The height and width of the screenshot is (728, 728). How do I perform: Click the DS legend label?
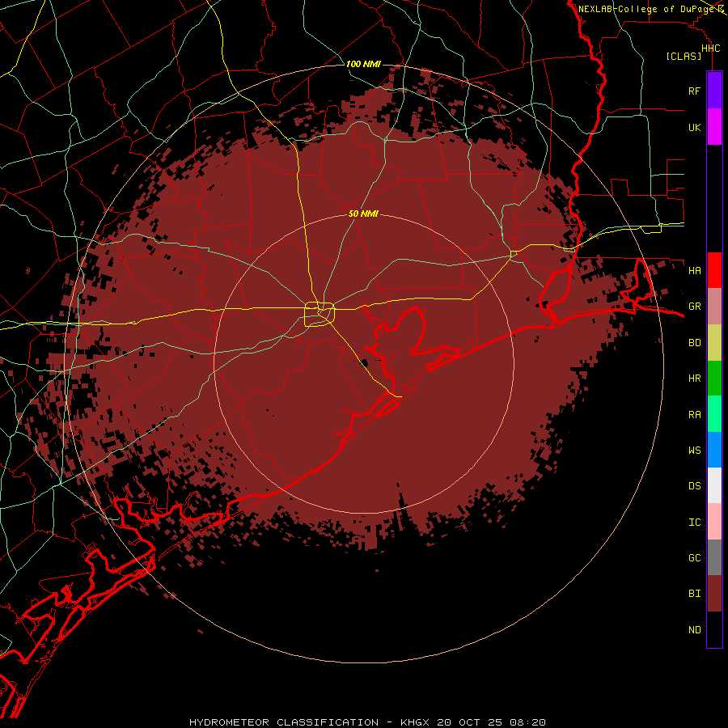point(694,486)
